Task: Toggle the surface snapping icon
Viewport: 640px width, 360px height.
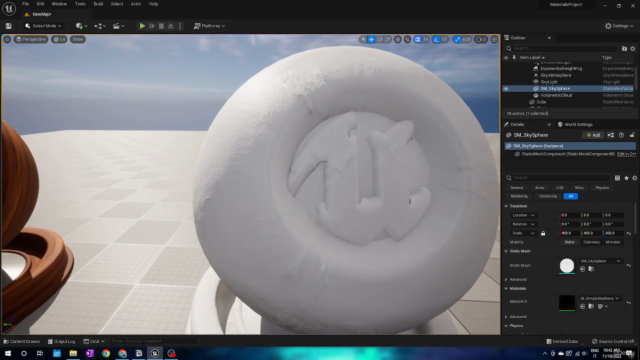Action: pyautogui.click(x=407, y=39)
